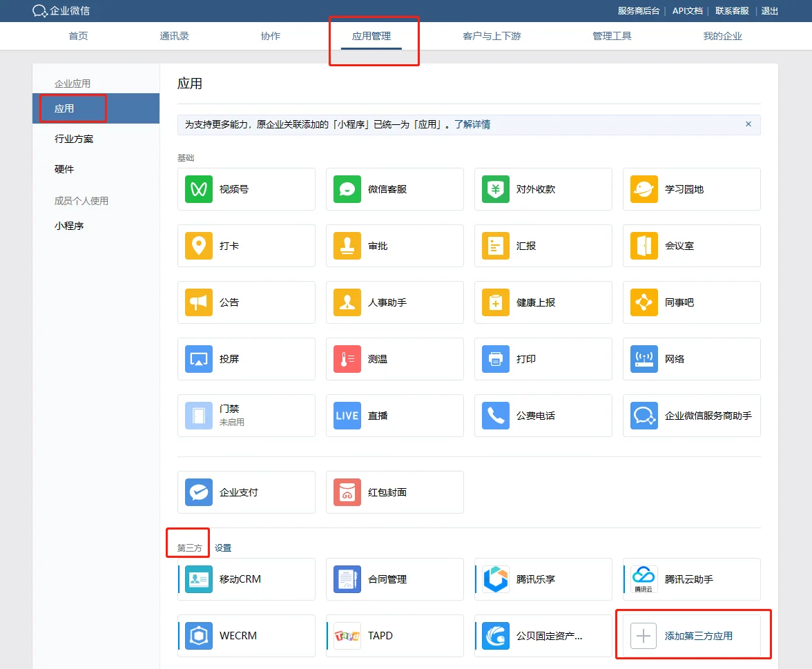Open the API文档 link

tap(687, 11)
